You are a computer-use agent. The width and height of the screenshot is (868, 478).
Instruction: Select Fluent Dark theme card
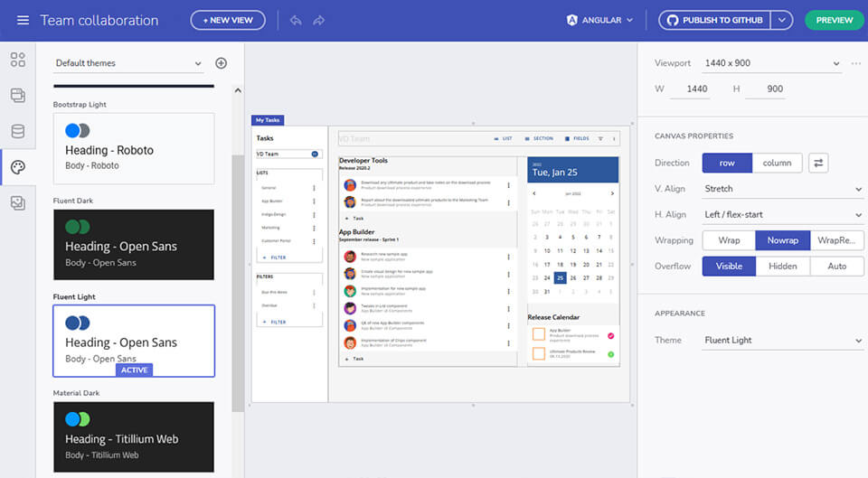tap(134, 245)
